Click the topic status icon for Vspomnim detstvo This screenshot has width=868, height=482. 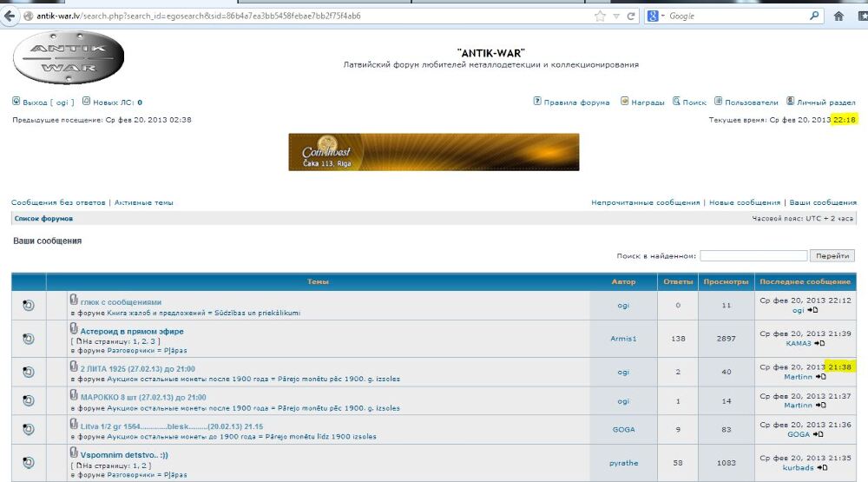(28, 461)
